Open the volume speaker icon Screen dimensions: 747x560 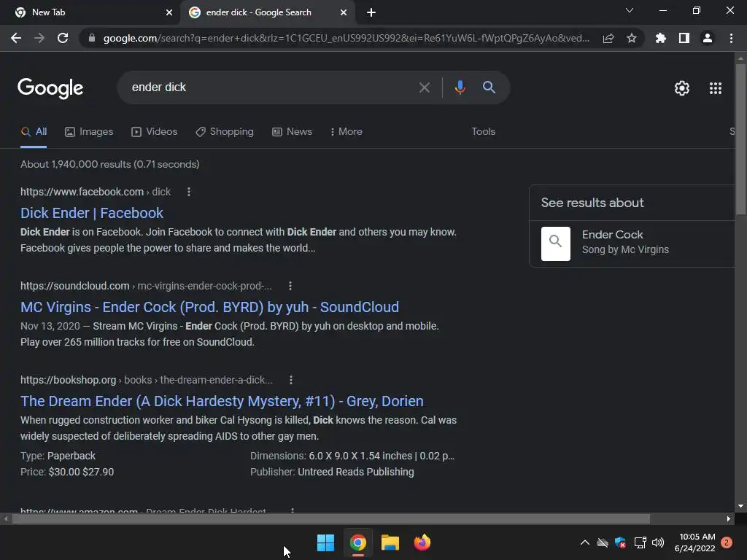(658, 542)
